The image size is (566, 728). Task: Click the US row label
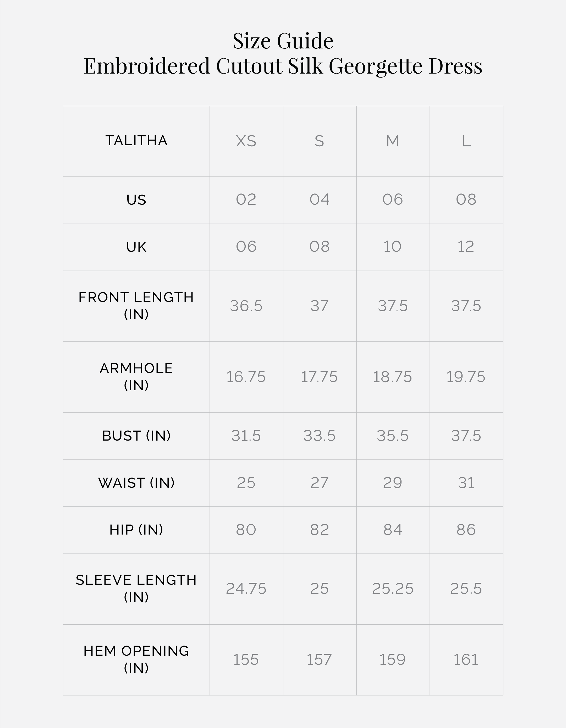136,200
